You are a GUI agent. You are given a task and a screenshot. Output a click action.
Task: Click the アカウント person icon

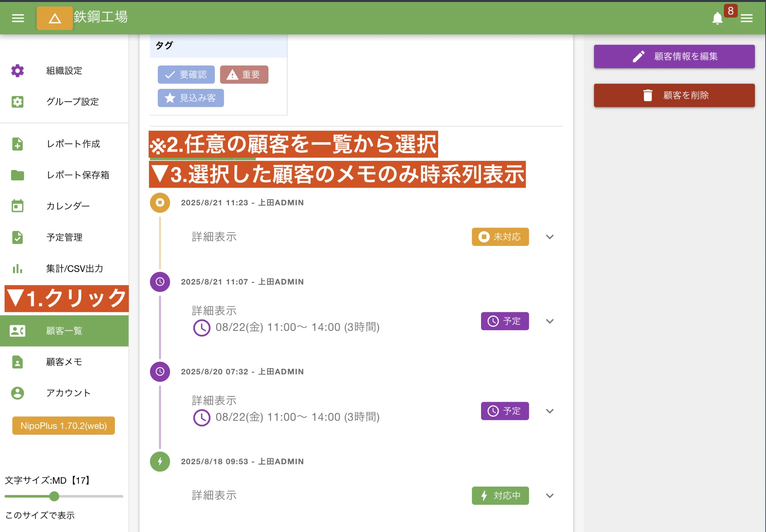pos(17,393)
